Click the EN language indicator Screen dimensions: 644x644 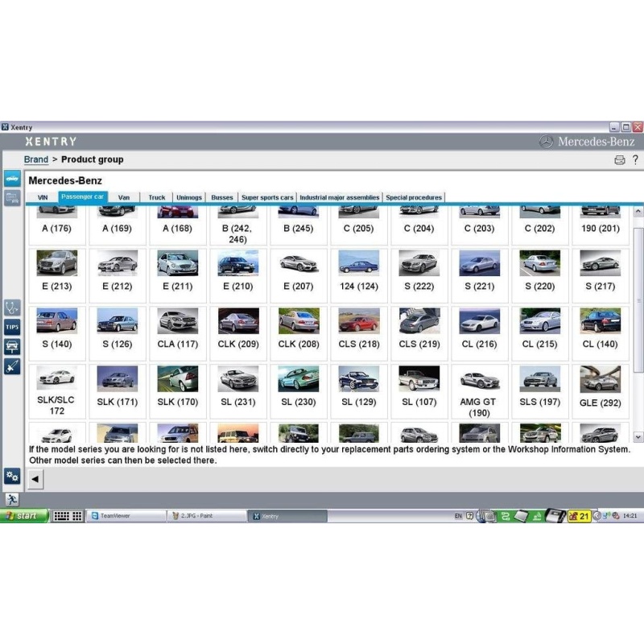458,516
